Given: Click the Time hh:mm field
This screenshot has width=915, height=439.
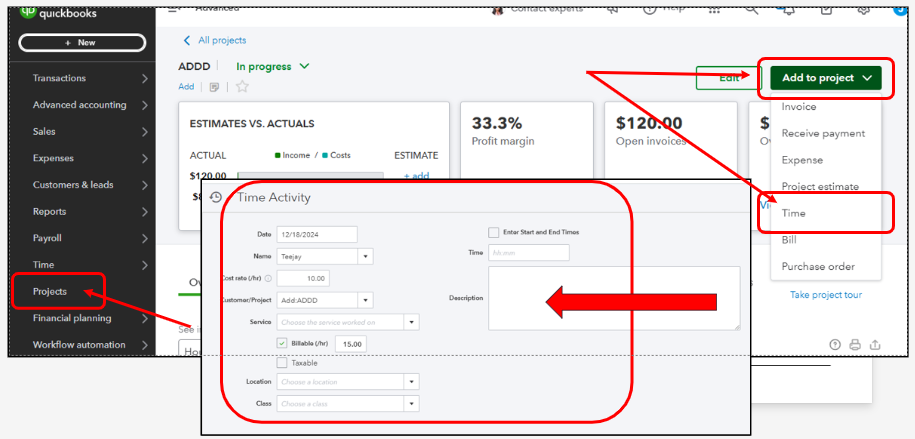Looking at the screenshot, I should click(529, 253).
